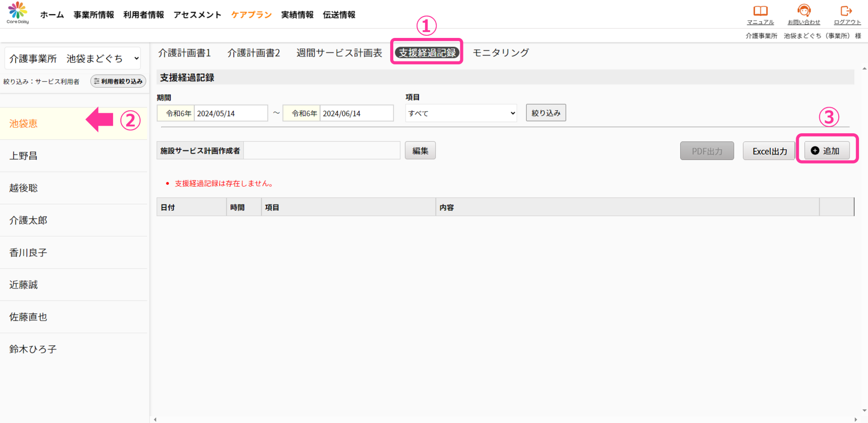This screenshot has width=868, height=423.
Task: Switch to the モニタリング tab
Action: click(500, 53)
